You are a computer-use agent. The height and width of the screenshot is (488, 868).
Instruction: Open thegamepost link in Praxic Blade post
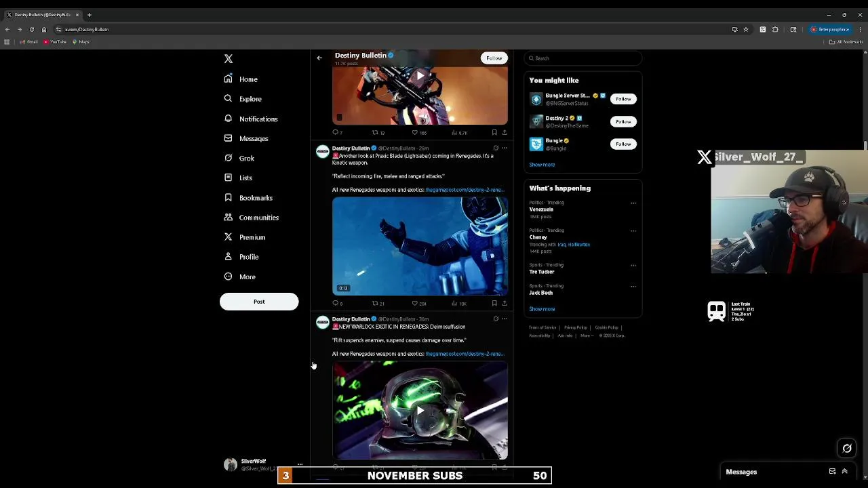[465, 190]
